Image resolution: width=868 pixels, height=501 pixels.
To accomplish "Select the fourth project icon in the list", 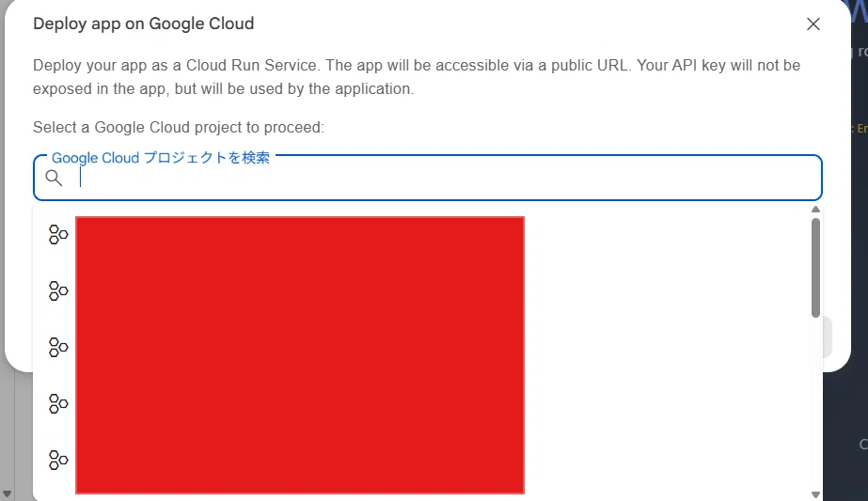I will (58, 403).
